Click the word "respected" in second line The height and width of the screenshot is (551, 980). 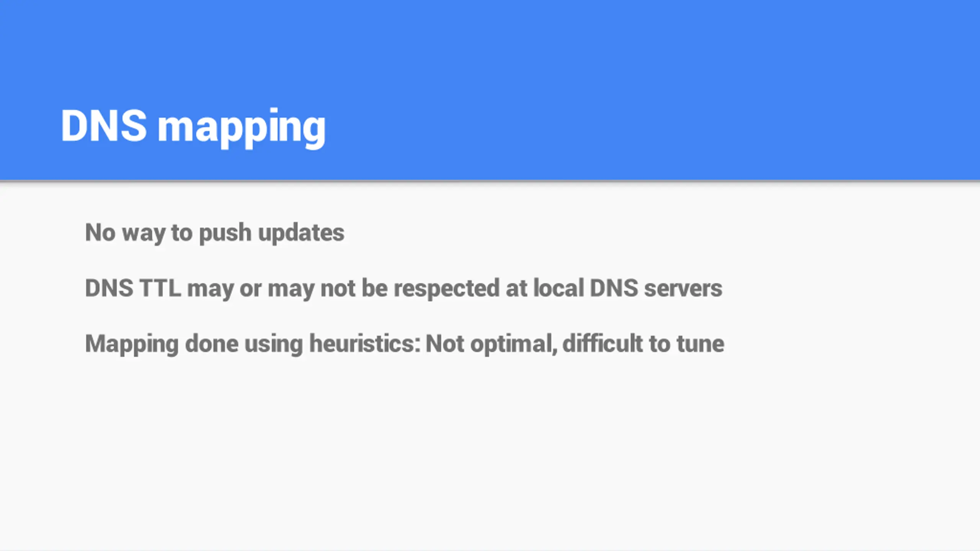pos(446,289)
